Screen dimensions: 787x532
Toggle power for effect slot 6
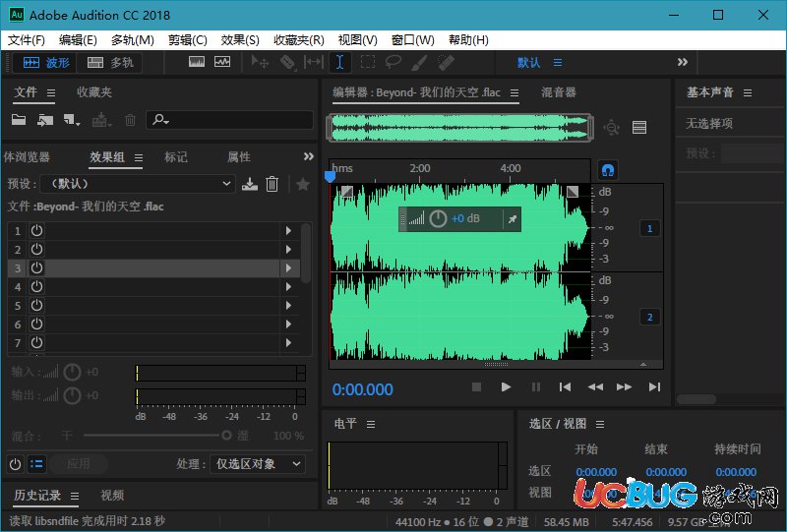pos(36,324)
